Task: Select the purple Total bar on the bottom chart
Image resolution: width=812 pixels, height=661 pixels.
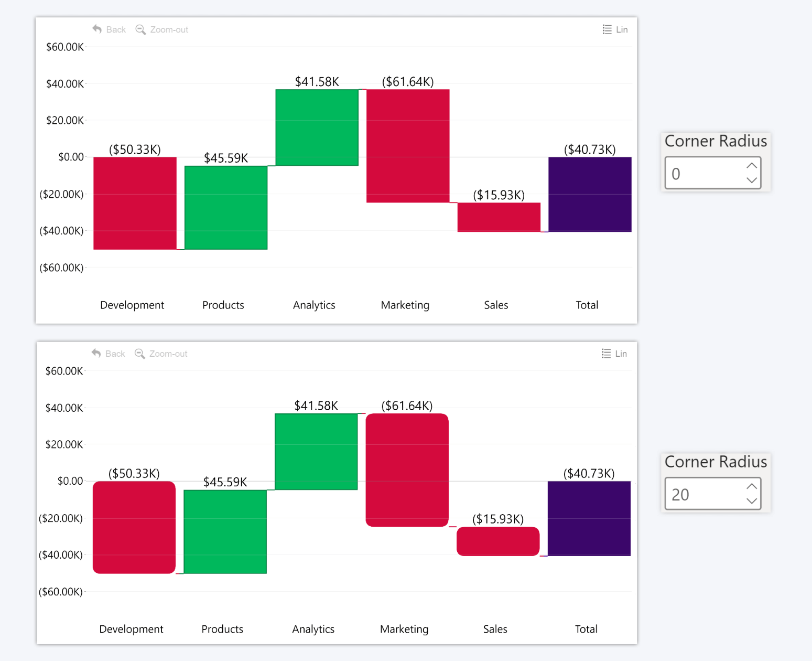Action: click(x=588, y=518)
